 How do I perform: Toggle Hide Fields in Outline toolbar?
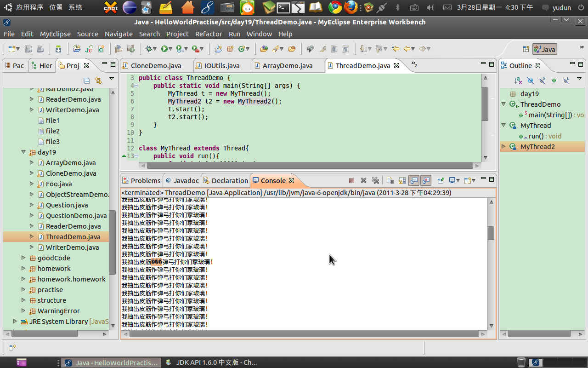(x=530, y=80)
